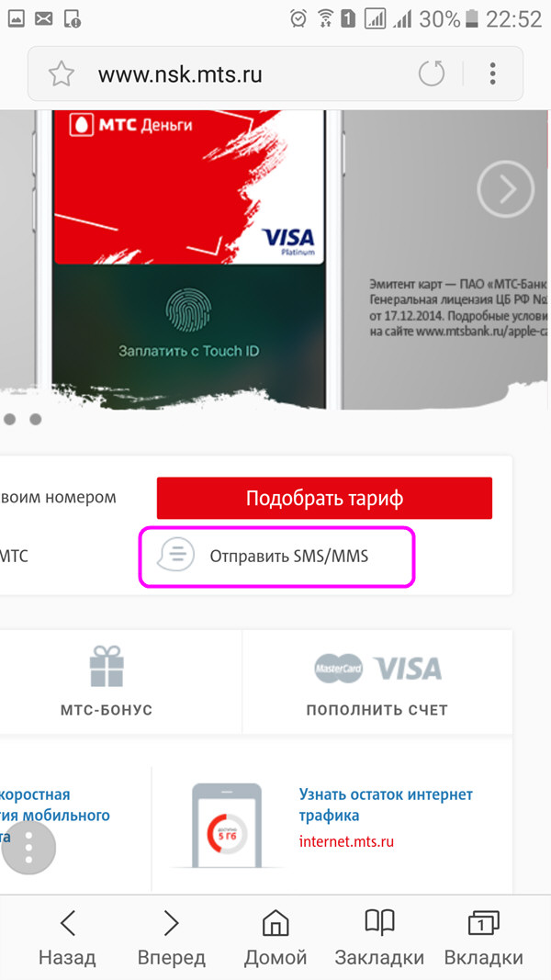Select the second carousel dot indicator
Viewport: 551px width, 980px height.
click(36, 420)
